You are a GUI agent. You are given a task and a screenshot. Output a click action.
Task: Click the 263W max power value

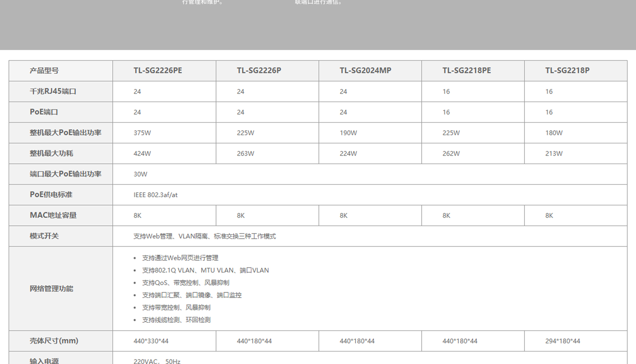tap(245, 154)
